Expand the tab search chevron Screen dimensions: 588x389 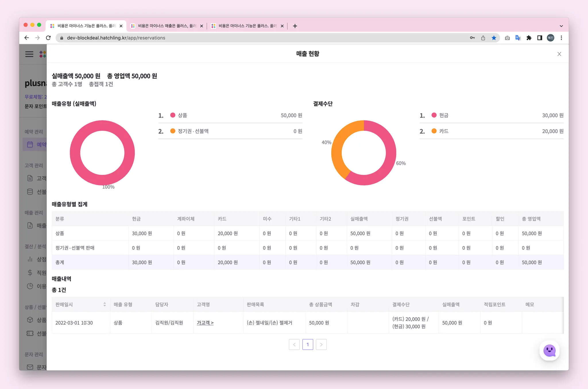click(x=561, y=26)
